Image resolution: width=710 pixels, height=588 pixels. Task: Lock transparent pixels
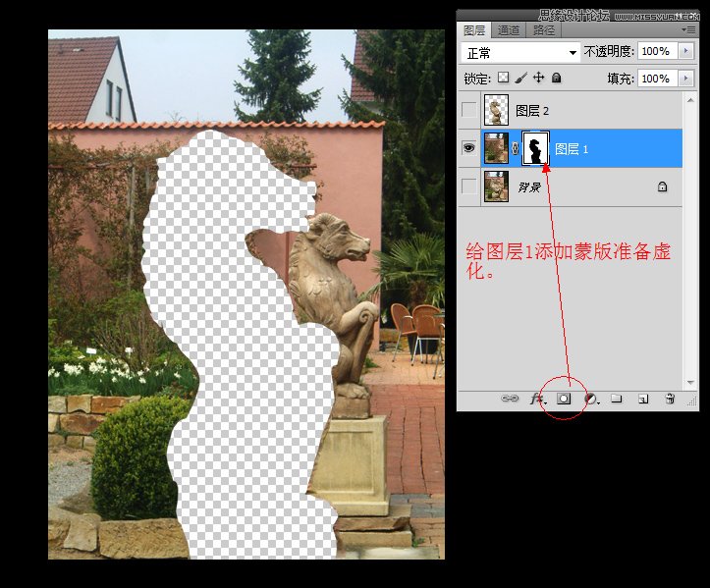(x=503, y=78)
